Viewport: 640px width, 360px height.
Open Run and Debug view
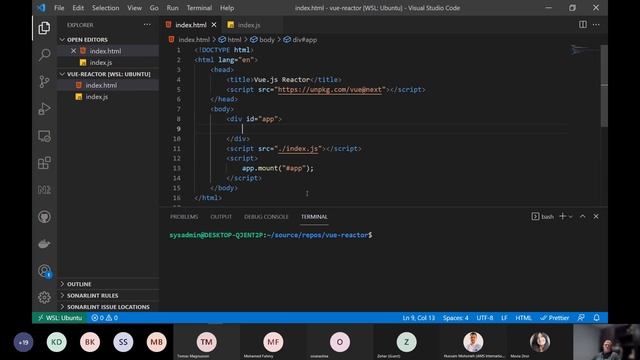pos(44,109)
